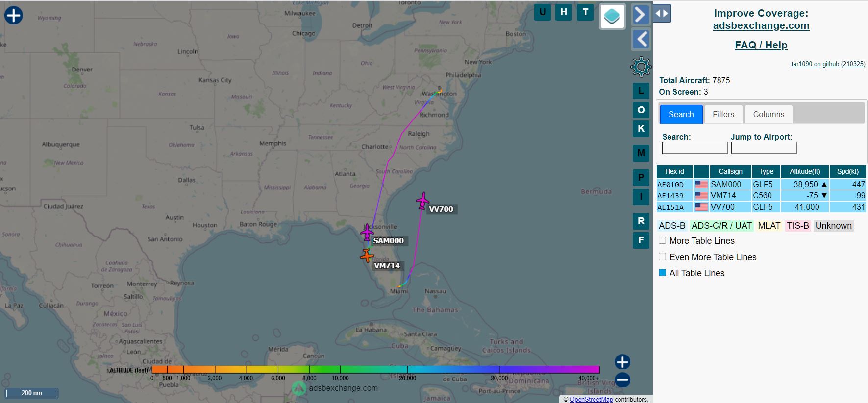The height and width of the screenshot is (403, 868).
Task: Toggle the F map option button
Action: point(641,240)
